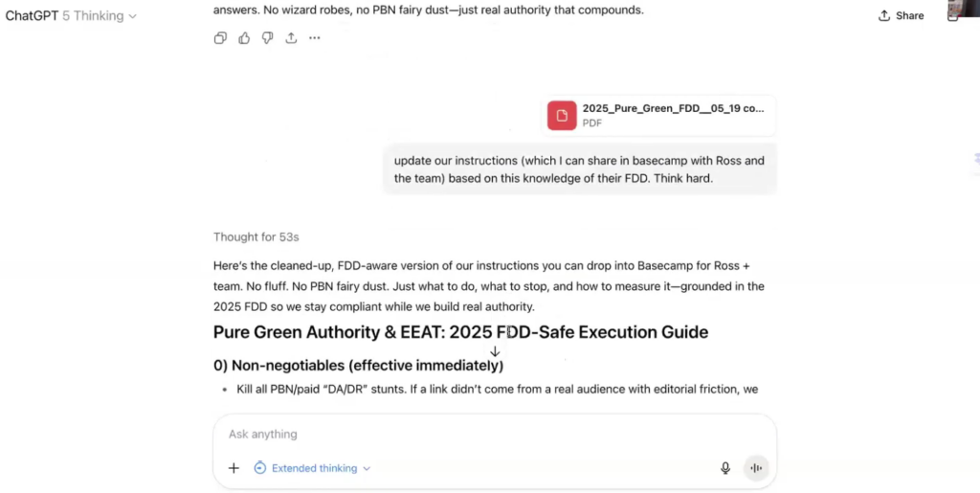
Task: Click the thumbs up good response icon
Action: click(x=244, y=38)
